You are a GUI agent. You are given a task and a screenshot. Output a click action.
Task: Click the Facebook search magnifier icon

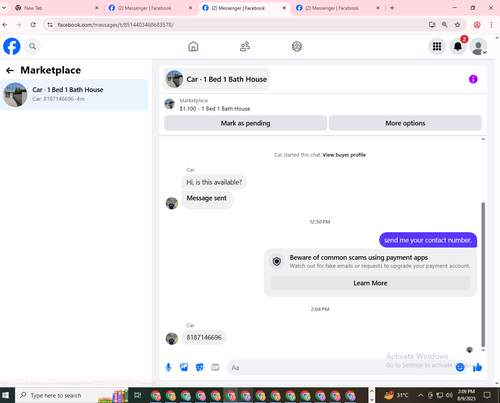click(32, 46)
